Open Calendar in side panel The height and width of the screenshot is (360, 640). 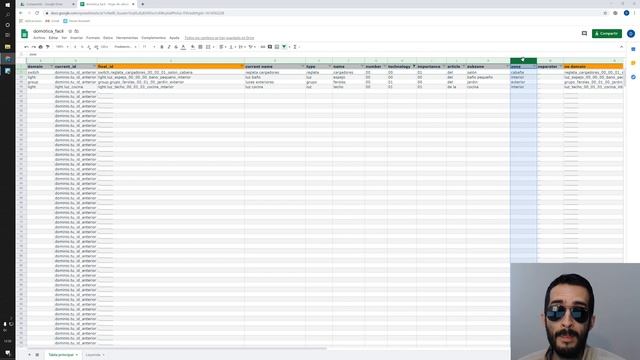point(633,49)
